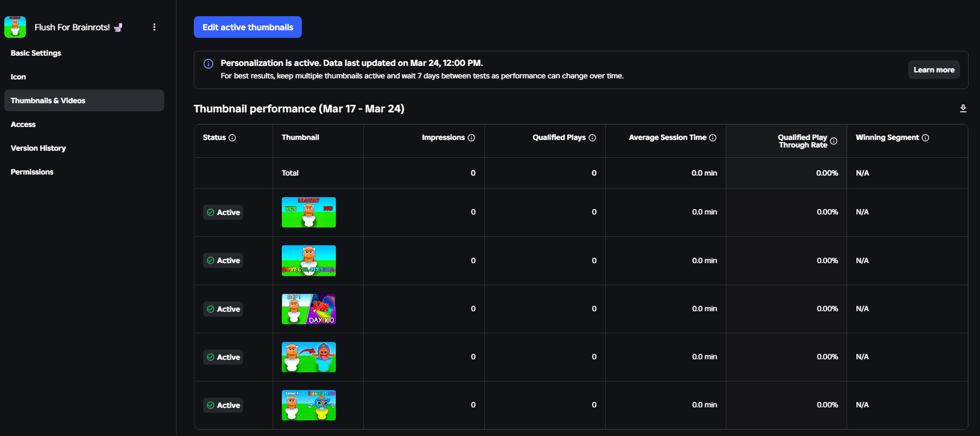980x436 pixels.
Task: Open the red arrow transformation thumbnail
Action: click(309, 357)
